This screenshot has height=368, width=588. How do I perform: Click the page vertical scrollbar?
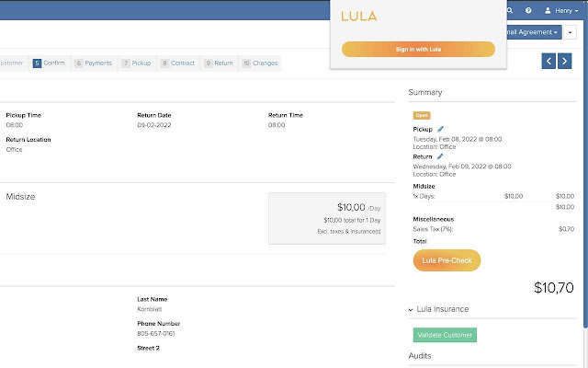586,173
